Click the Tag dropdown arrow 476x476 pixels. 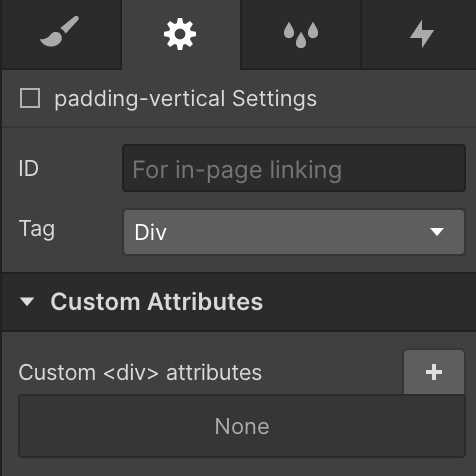tap(437, 232)
